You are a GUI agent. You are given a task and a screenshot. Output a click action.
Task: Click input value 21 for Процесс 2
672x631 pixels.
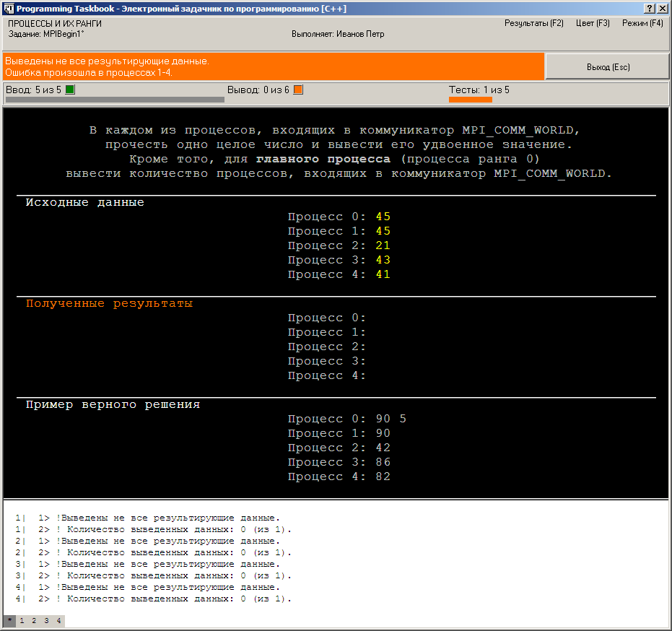point(383,245)
